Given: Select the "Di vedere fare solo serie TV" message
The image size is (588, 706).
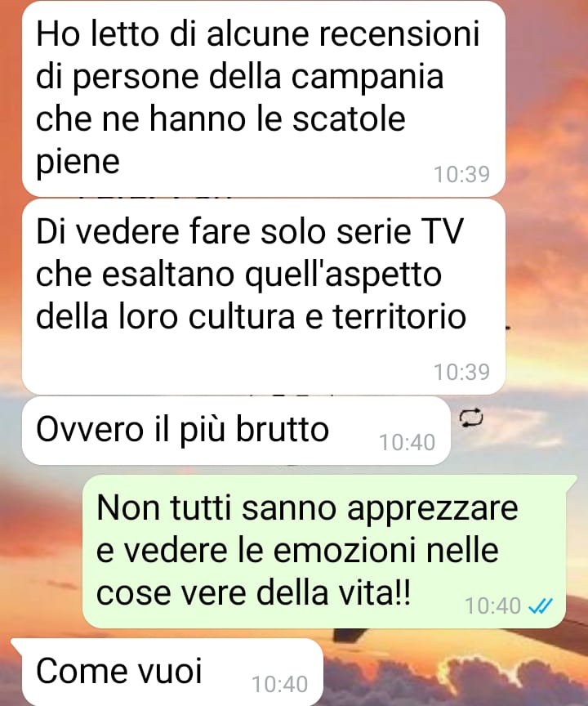Looking at the screenshot, I should click(x=264, y=297).
